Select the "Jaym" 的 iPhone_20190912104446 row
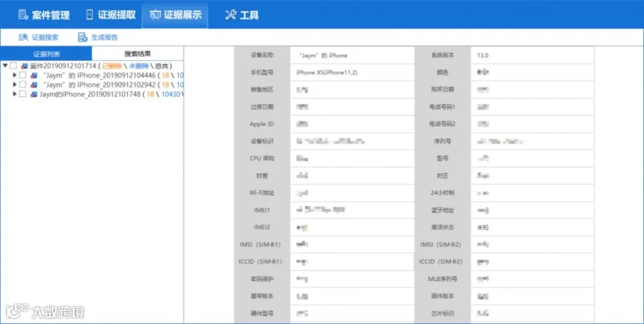The width and height of the screenshot is (644, 324). (92, 75)
